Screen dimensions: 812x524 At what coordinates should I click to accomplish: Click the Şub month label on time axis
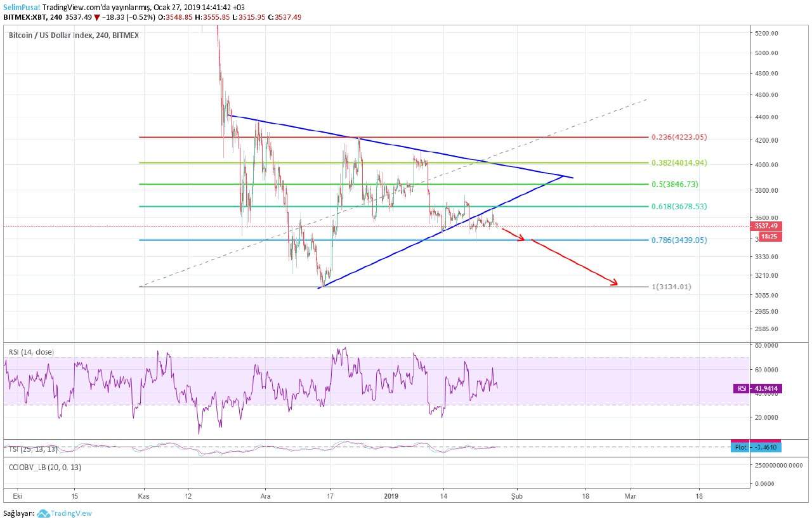(x=517, y=496)
